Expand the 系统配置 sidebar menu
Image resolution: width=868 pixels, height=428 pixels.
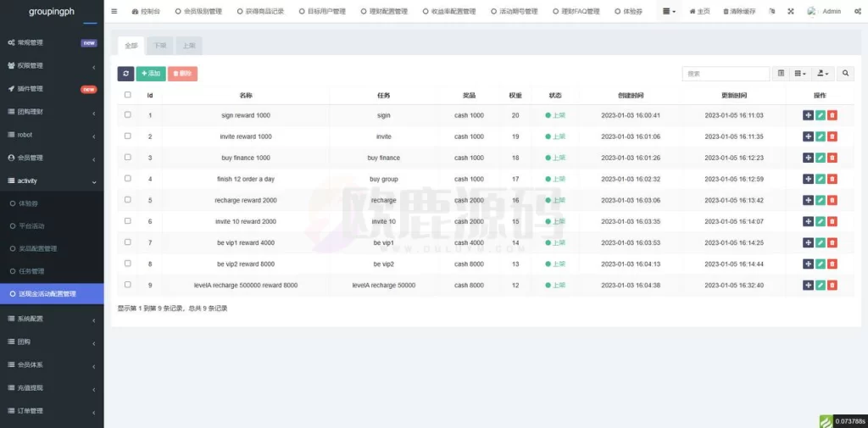click(52, 319)
